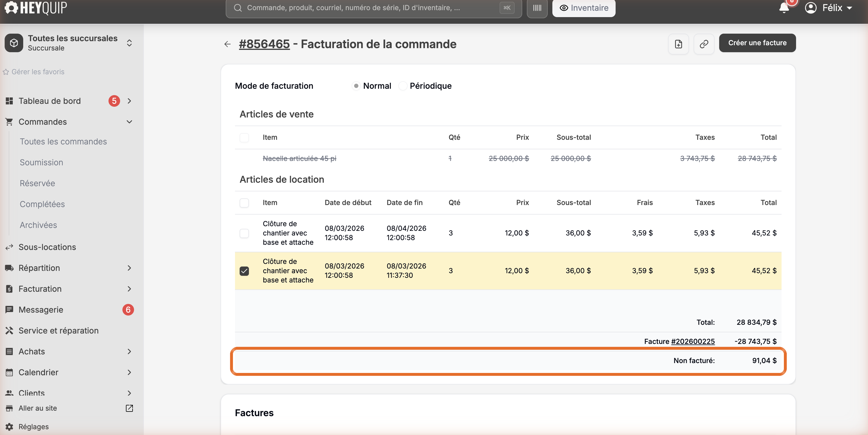Open the Toutes les succursales branch selector

coord(69,43)
